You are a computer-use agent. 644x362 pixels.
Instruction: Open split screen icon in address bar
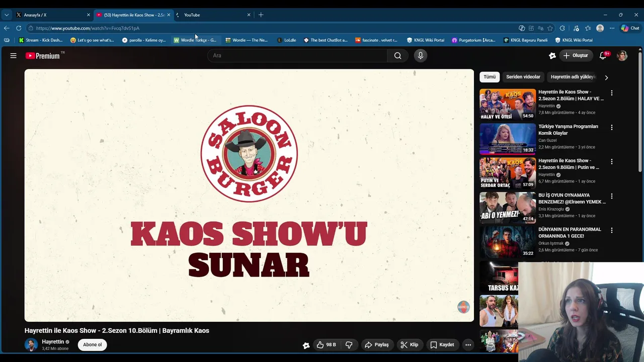tap(531, 28)
